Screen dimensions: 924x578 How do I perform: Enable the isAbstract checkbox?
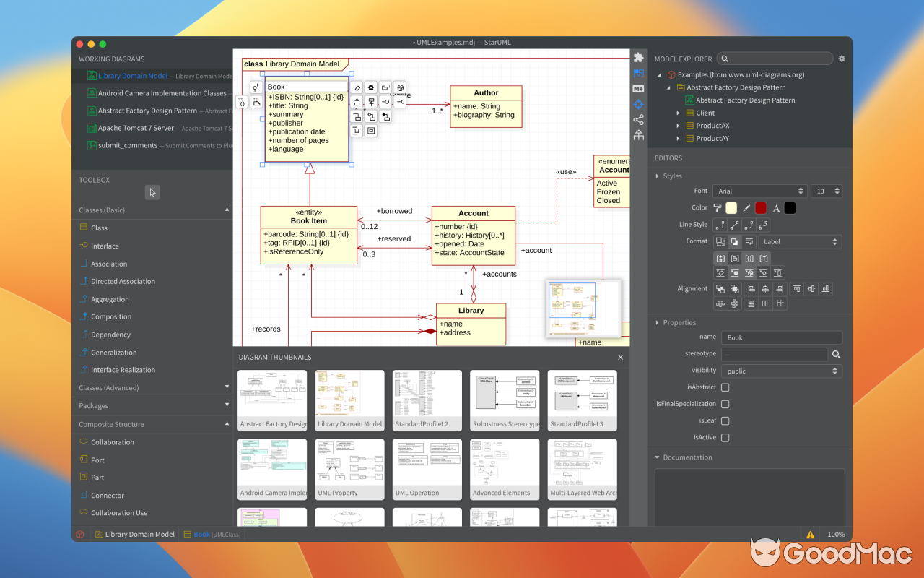tap(724, 387)
